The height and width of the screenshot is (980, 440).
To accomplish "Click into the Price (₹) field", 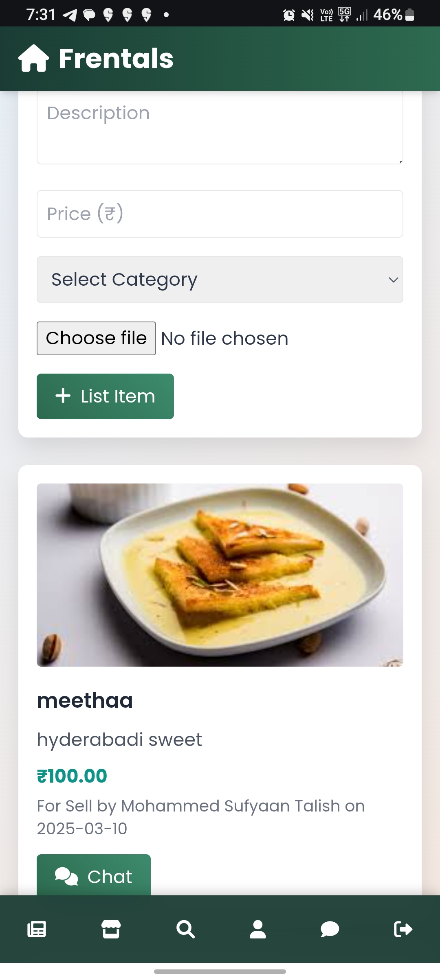I will coord(220,214).
